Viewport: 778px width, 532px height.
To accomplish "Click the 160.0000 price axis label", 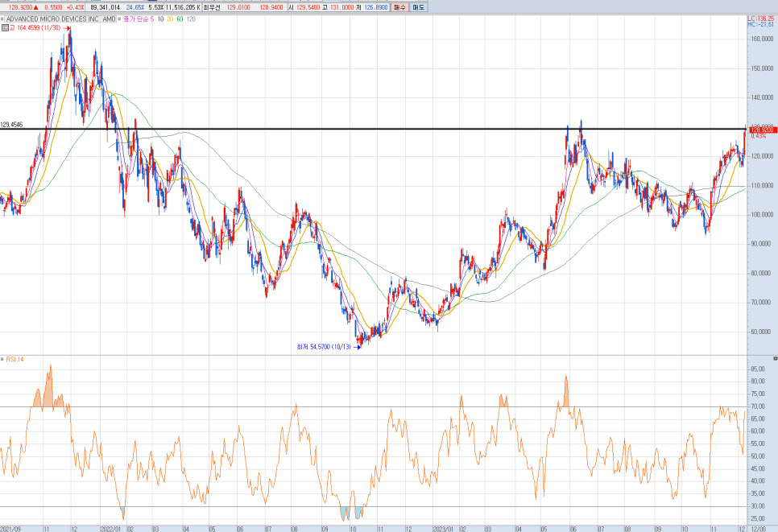I will [762, 39].
